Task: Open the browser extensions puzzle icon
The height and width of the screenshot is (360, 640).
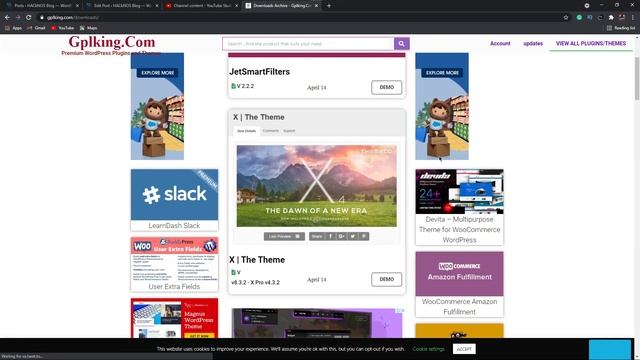Action: (611, 18)
